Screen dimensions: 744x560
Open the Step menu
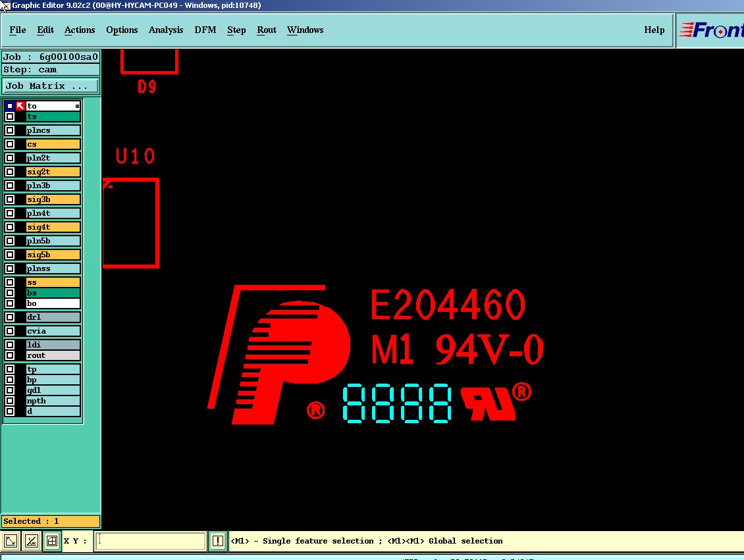click(x=236, y=30)
